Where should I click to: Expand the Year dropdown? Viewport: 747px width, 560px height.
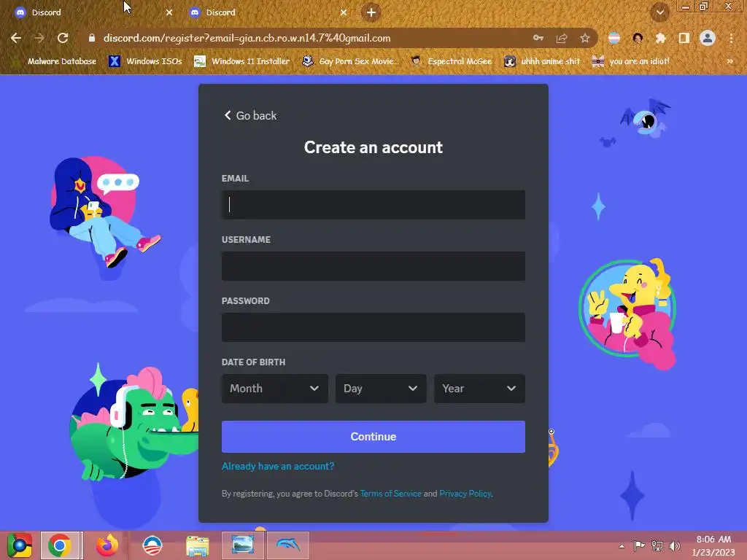[x=480, y=389]
